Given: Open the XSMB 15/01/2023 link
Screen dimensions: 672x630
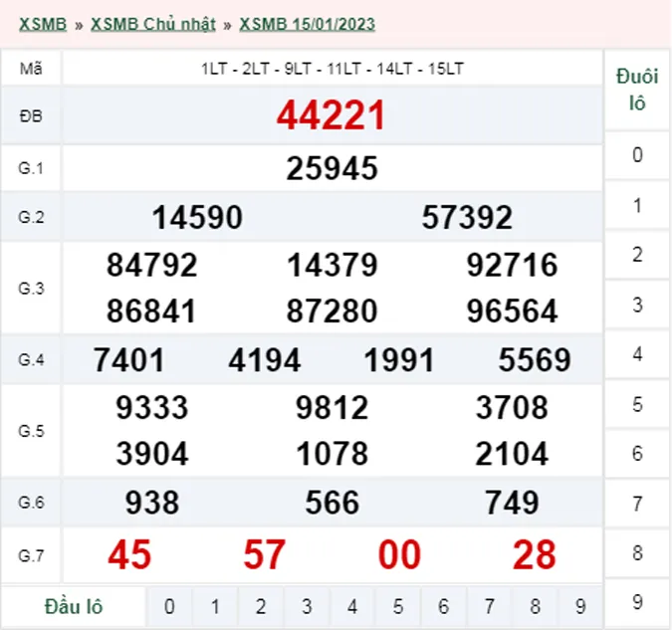Looking at the screenshot, I should point(307,24).
